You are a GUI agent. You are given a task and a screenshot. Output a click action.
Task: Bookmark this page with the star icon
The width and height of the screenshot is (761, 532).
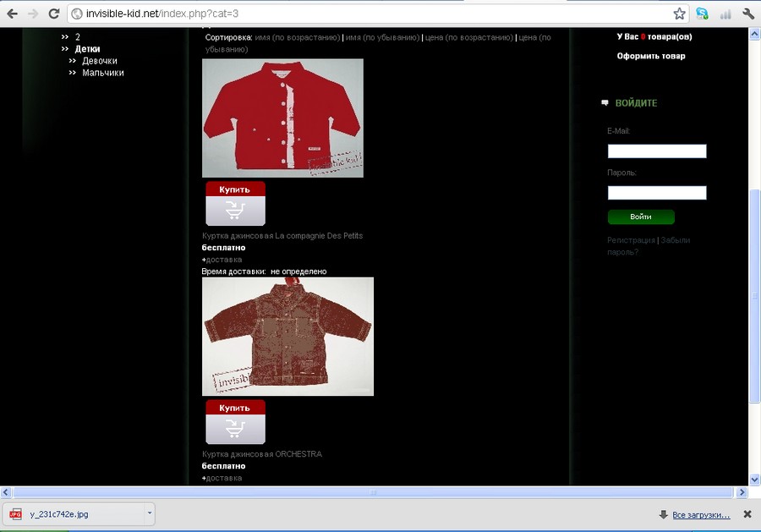[x=679, y=14]
